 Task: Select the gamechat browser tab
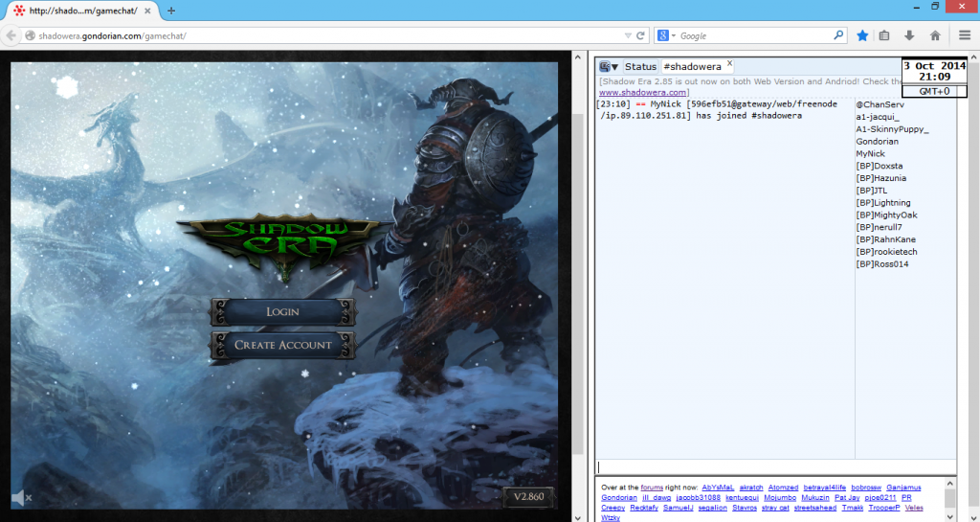point(82,11)
